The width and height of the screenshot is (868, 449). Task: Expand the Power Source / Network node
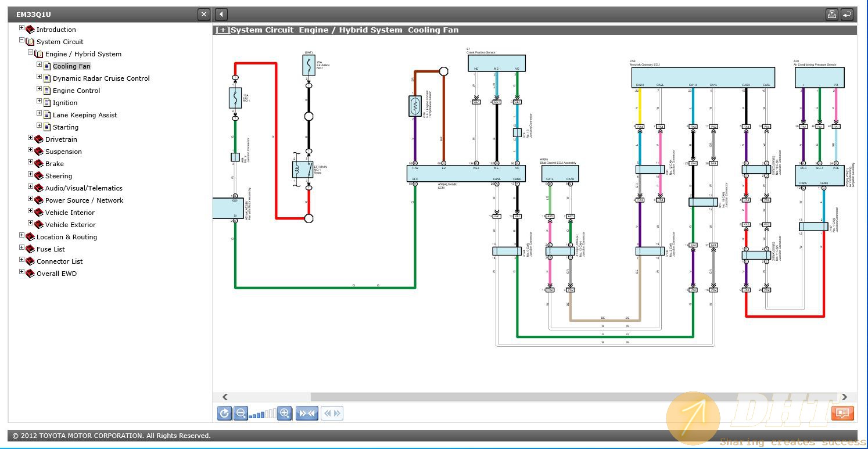click(x=30, y=199)
